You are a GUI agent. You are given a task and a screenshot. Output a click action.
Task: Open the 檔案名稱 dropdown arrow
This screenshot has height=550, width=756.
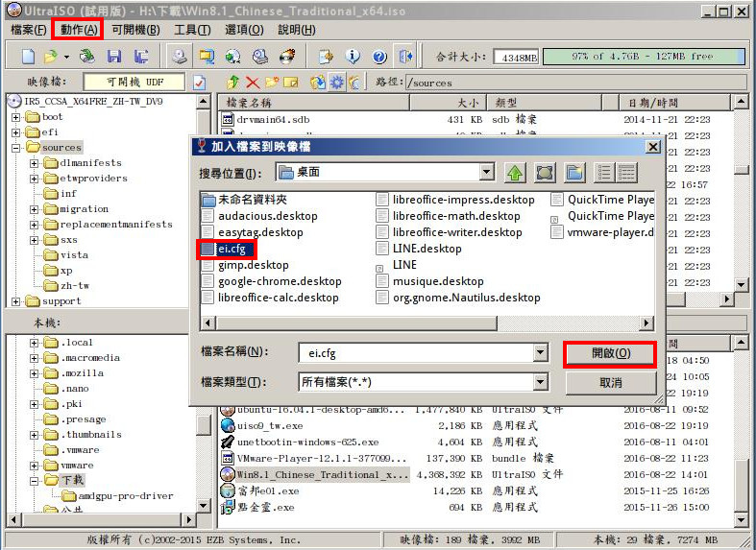tap(541, 352)
